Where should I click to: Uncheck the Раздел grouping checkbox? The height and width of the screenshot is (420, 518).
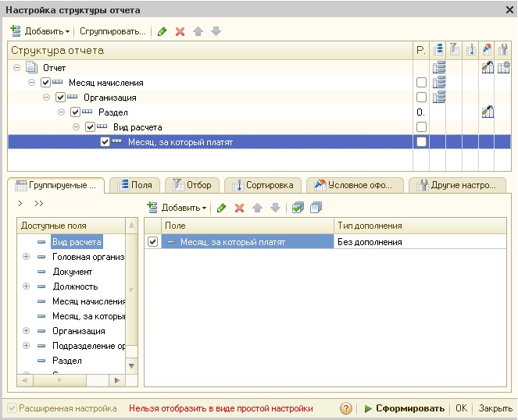75,112
